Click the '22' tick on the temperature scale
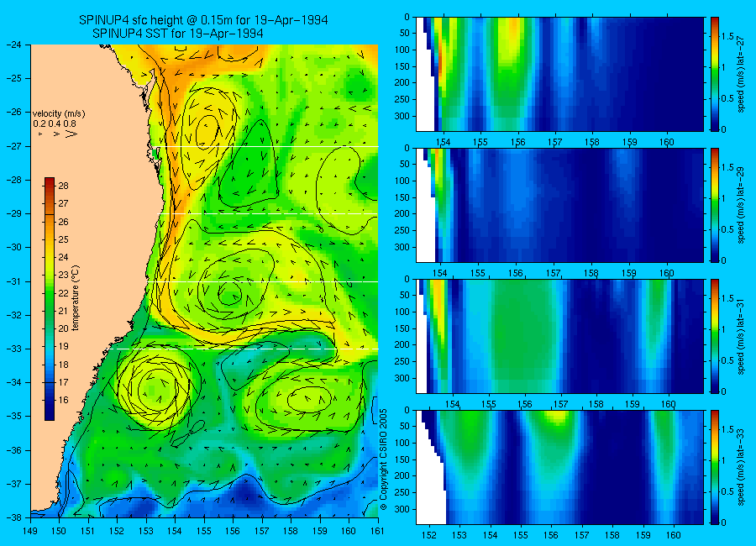Image resolution: width=756 pixels, height=546 pixels. click(x=63, y=293)
